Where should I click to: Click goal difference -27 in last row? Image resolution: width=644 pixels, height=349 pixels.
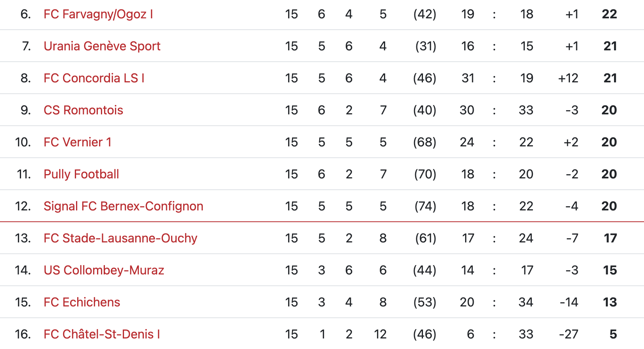569,334
